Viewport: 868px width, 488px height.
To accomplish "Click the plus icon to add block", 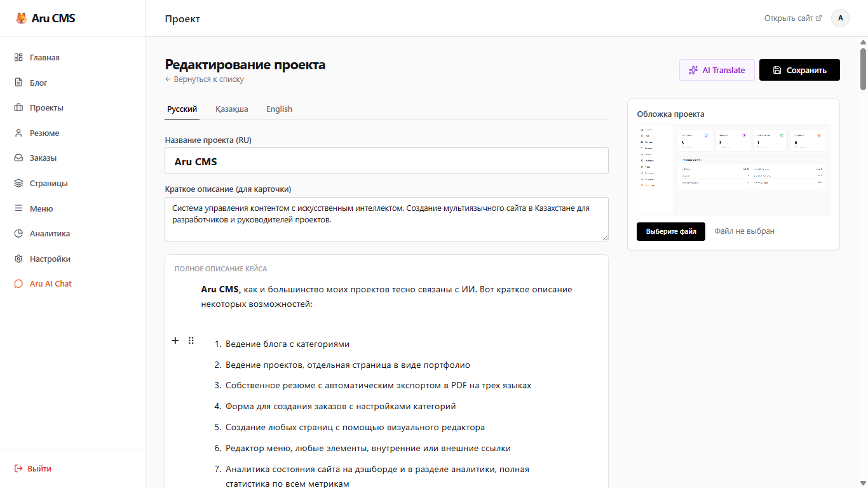I will click(175, 341).
